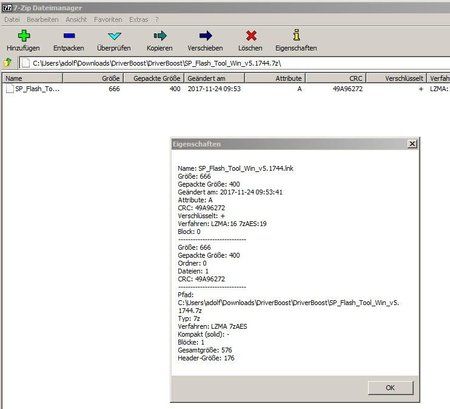Click date 2017-11-24 09:53 in file row
Screen dimensions: 450x409
pos(214,89)
